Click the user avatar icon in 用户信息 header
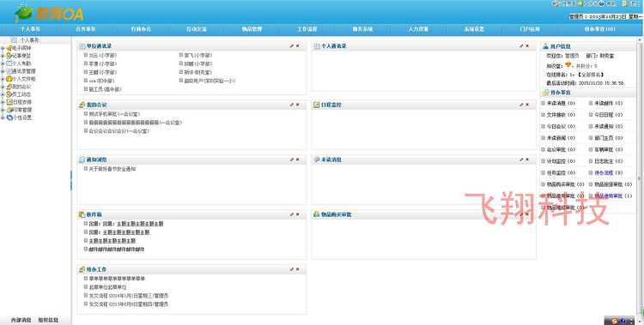Image resolution: width=644 pixels, height=325 pixels. coord(545,46)
